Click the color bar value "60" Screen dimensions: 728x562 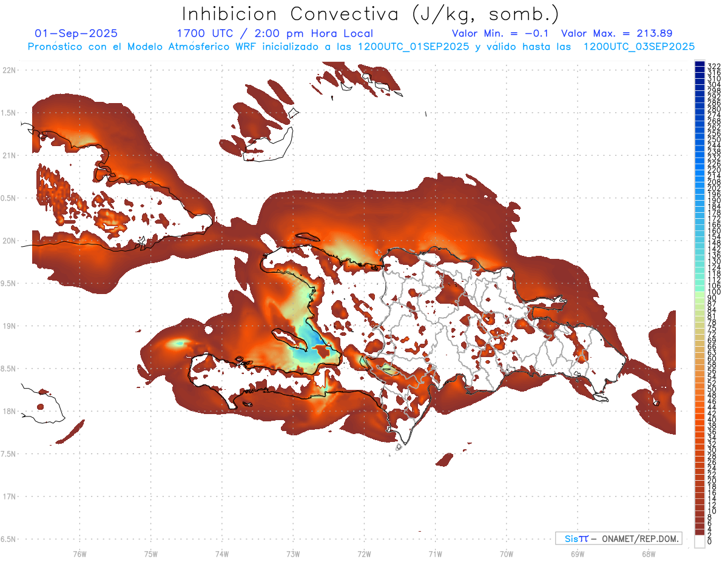(712, 358)
